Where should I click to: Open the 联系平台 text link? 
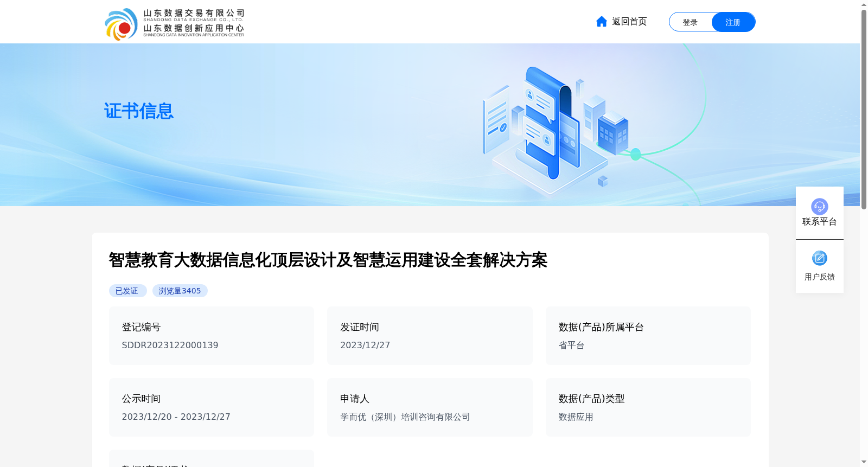pos(819,222)
